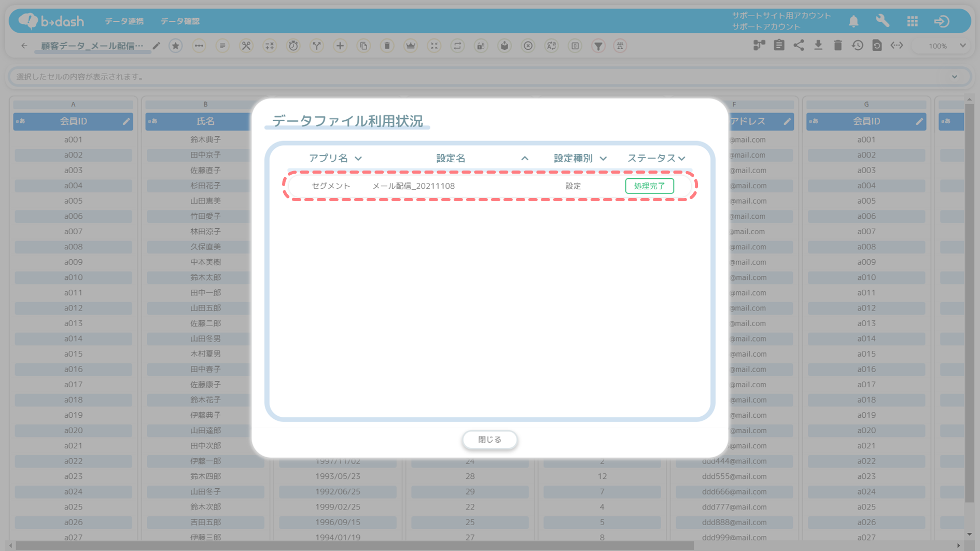Open the 100% zoom dropdown

(x=946, y=46)
